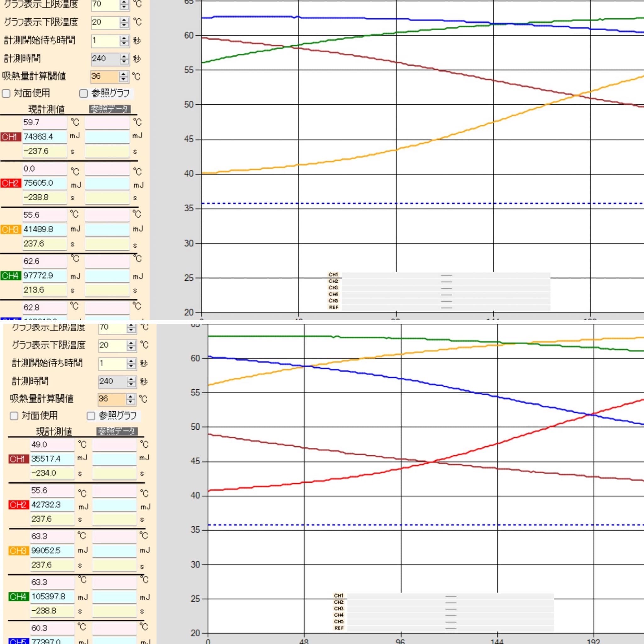Click CH3 energy value 99052.5

click(52, 551)
